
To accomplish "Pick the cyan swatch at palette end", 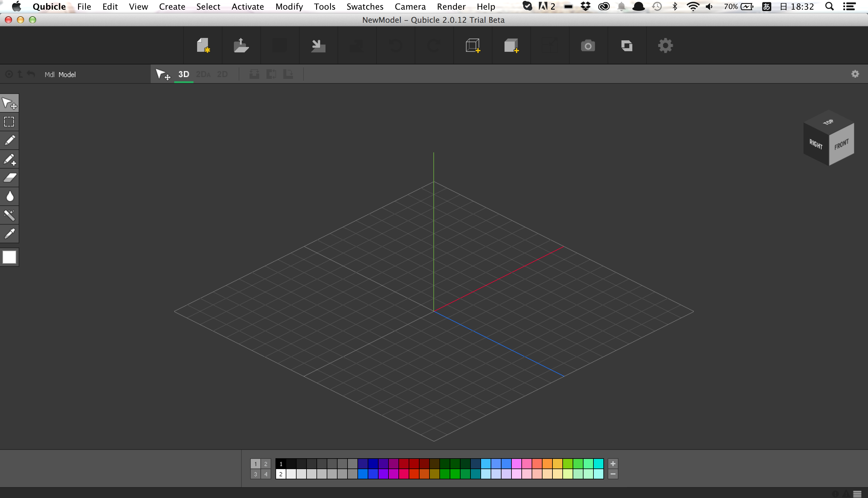I will pos(599,464).
